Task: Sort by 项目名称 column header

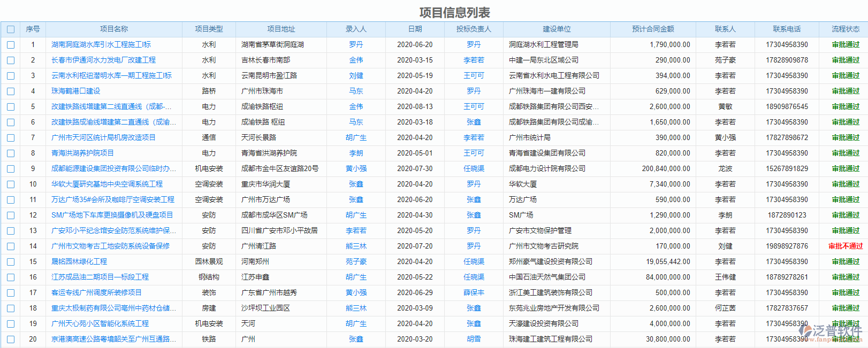Action: [x=114, y=29]
